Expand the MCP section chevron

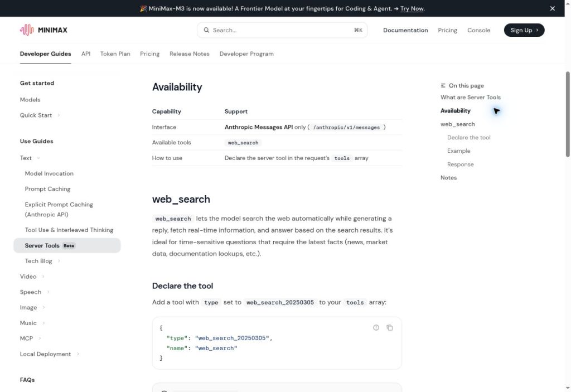tap(40, 338)
